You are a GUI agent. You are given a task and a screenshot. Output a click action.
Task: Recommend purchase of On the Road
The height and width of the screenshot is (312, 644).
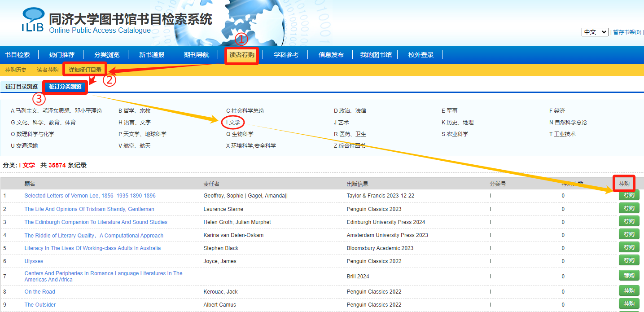pyautogui.click(x=629, y=291)
